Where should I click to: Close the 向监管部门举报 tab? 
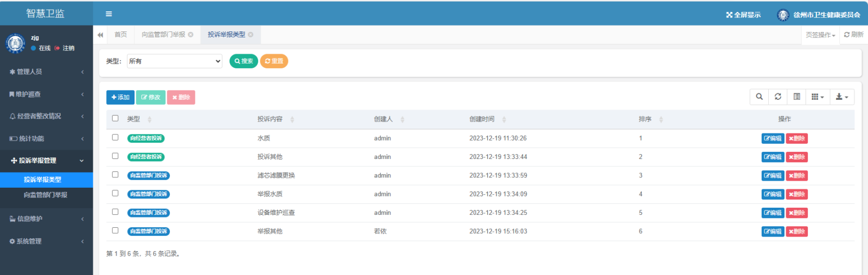point(190,35)
